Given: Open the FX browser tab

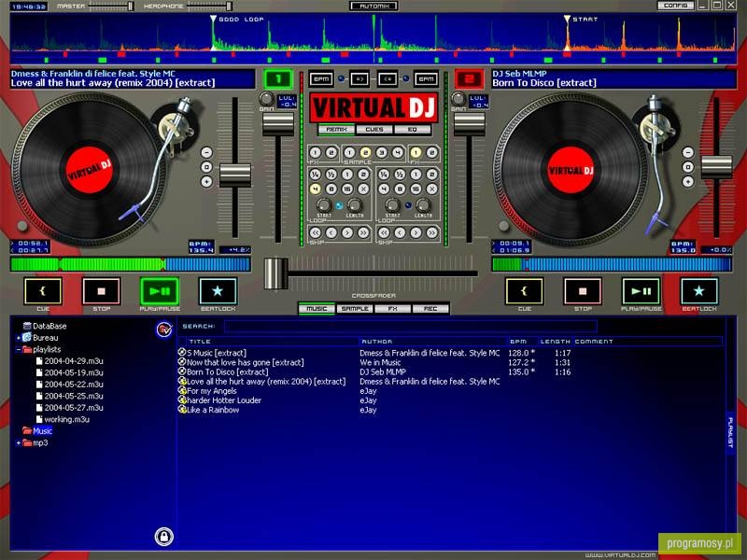Looking at the screenshot, I should (392, 309).
